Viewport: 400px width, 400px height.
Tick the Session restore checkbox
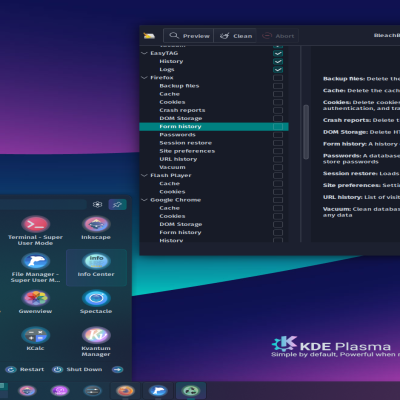(x=278, y=143)
